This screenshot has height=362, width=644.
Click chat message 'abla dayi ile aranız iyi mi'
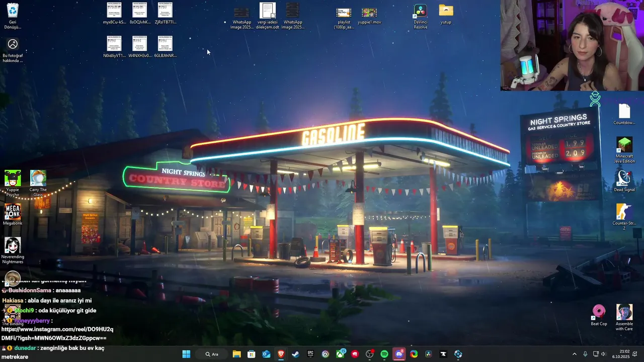tap(59, 300)
